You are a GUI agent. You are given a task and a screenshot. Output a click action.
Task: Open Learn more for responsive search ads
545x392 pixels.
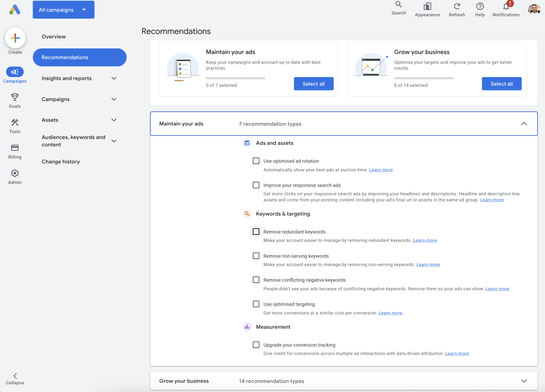coord(492,200)
